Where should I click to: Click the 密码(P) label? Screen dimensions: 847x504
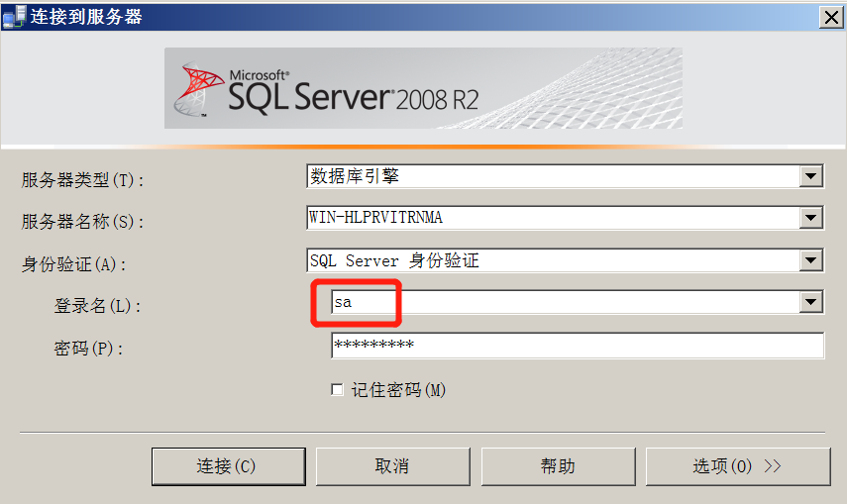[x=88, y=349]
